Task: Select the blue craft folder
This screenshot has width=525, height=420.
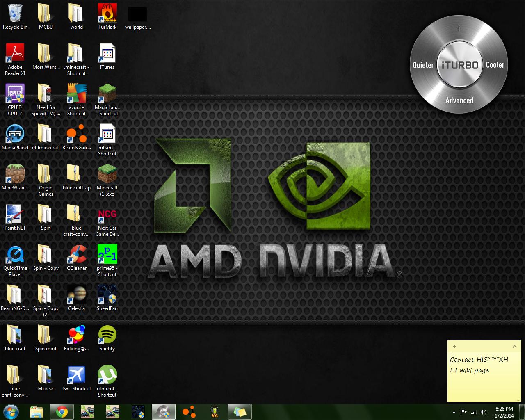Action: 15,338
